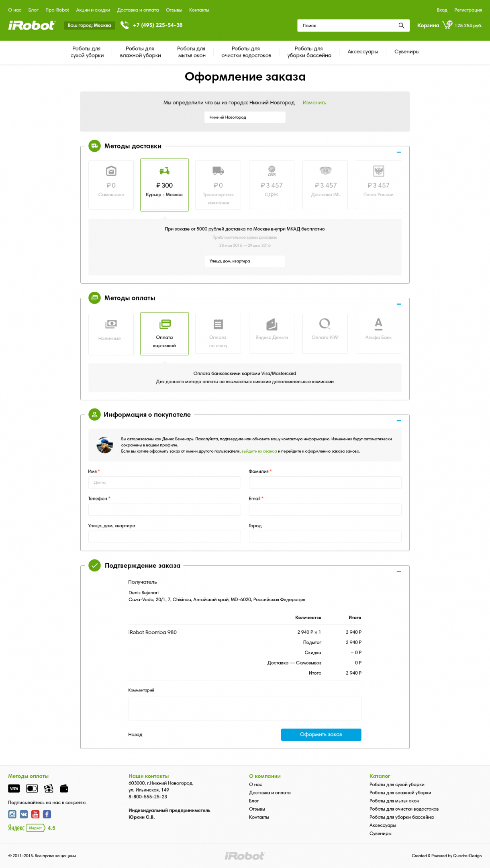The height and width of the screenshot is (868, 490).
Task: Choose Оплата KIWI payment method
Action: (x=325, y=333)
